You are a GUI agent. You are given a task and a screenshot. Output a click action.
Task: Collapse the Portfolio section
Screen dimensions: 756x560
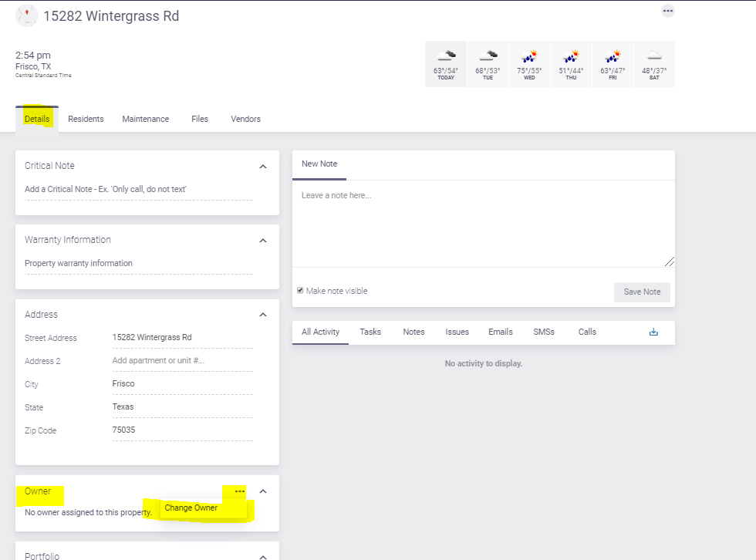click(x=263, y=557)
